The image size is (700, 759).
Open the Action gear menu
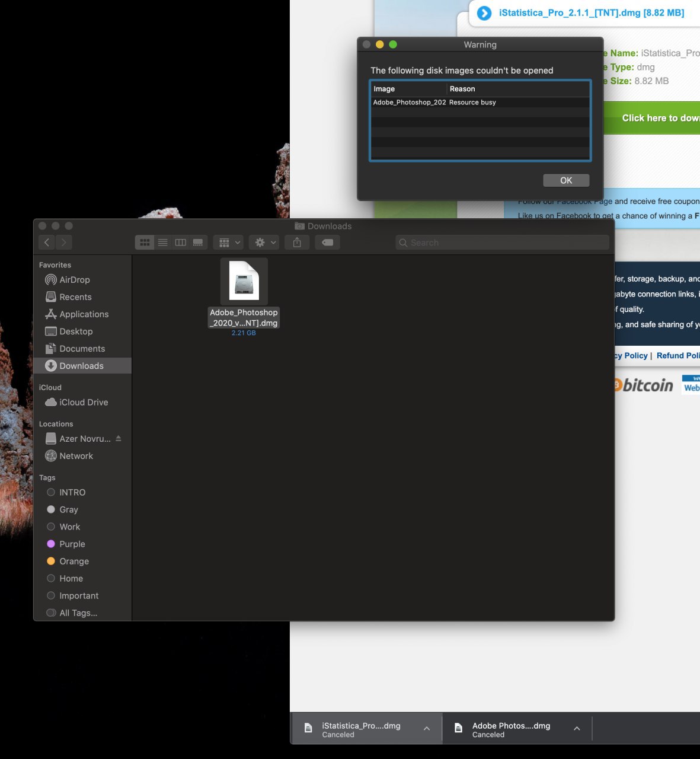coord(264,242)
